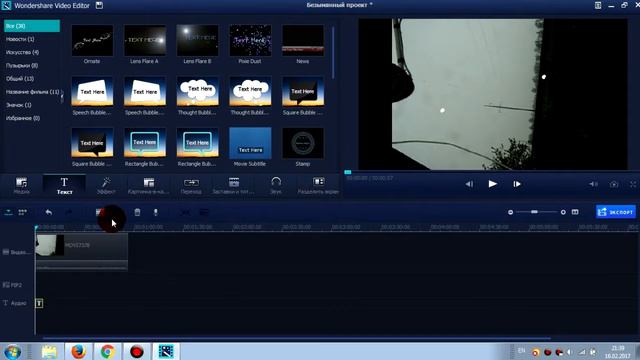This screenshot has height=360, width=640.
Task: Click the icon right of the scissors
Action: coord(204,212)
